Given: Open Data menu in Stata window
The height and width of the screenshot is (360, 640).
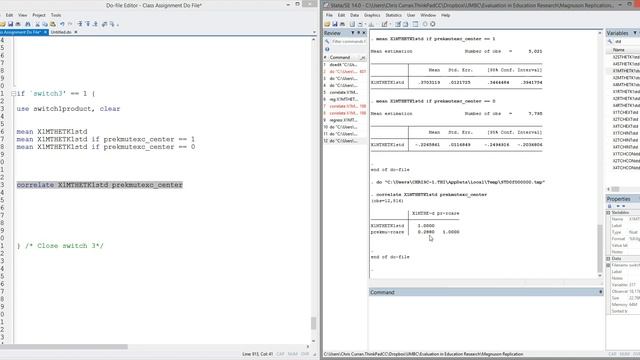Looking at the screenshot, I should coord(354,15).
